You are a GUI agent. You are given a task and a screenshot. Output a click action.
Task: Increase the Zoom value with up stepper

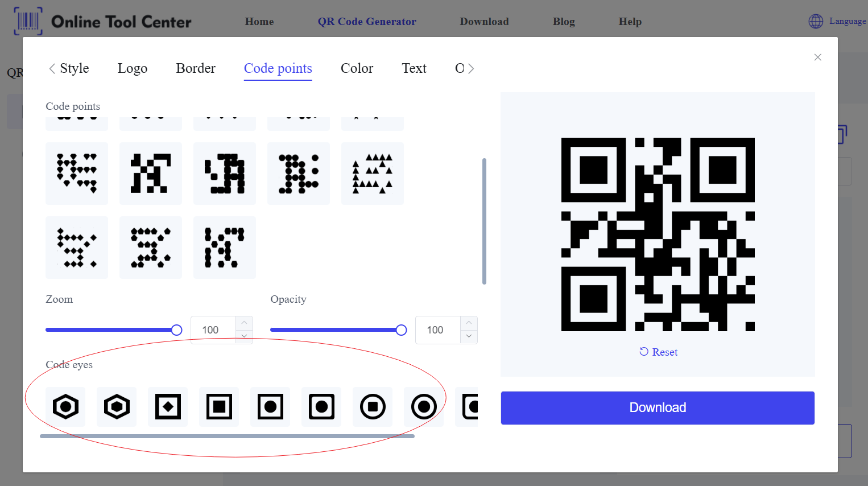(x=244, y=323)
